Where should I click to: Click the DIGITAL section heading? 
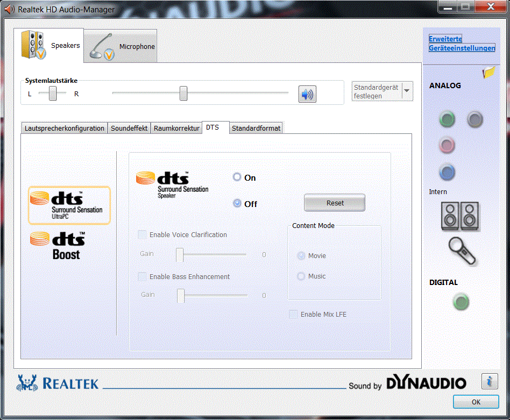(x=443, y=282)
